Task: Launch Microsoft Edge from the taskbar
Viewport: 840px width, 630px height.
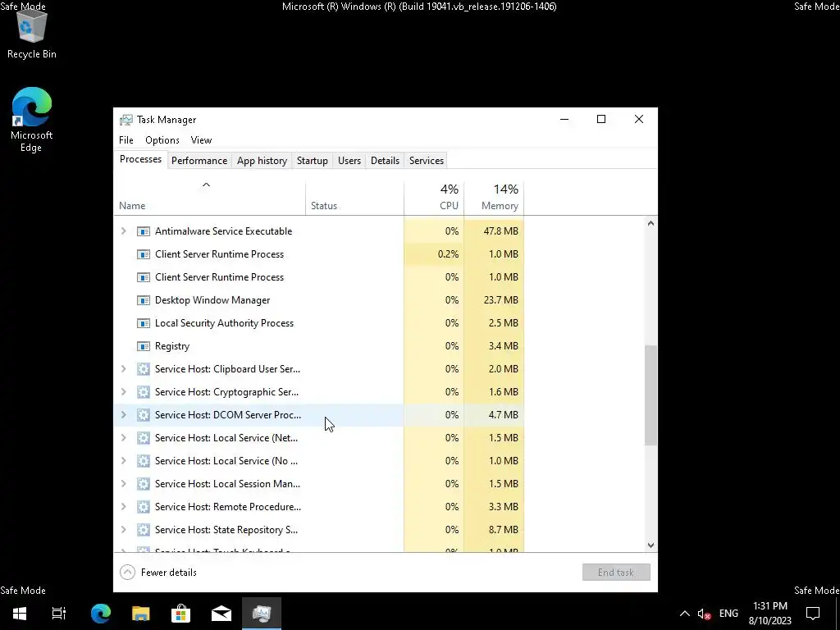Action: pos(100,614)
